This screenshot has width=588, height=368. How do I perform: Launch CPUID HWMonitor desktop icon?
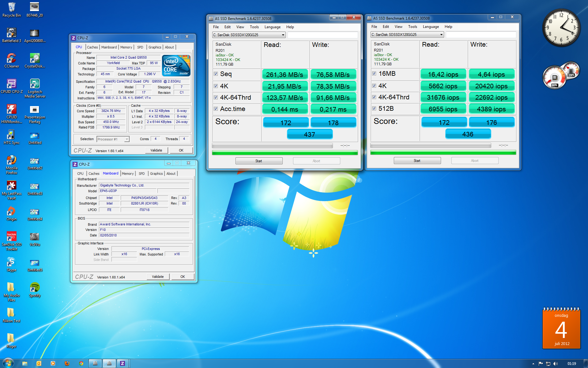[12, 114]
